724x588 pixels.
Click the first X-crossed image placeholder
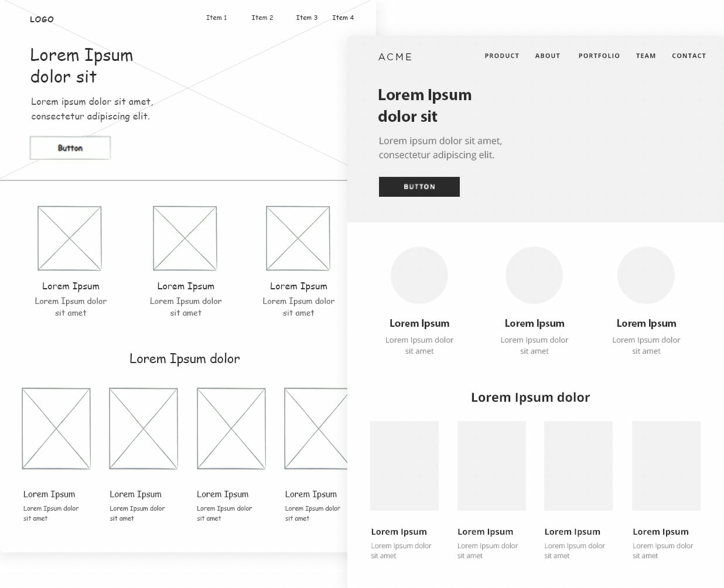click(x=69, y=238)
